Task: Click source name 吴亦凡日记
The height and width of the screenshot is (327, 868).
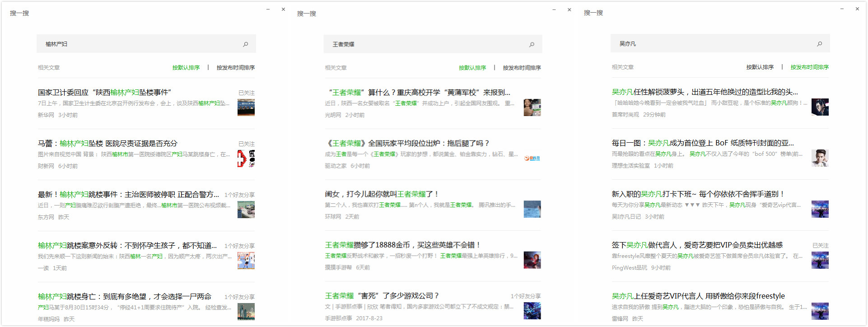Action: tap(626, 217)
